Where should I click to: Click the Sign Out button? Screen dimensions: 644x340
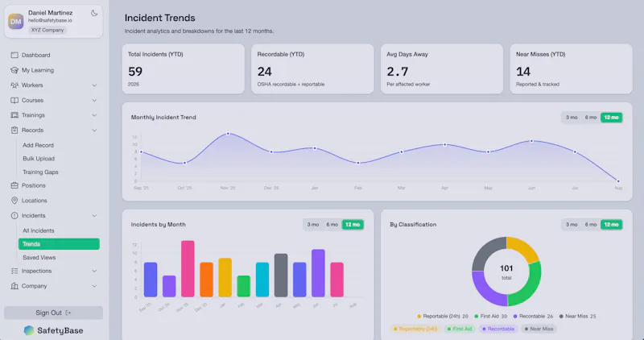pyautogui.click(x=53, y=313)
